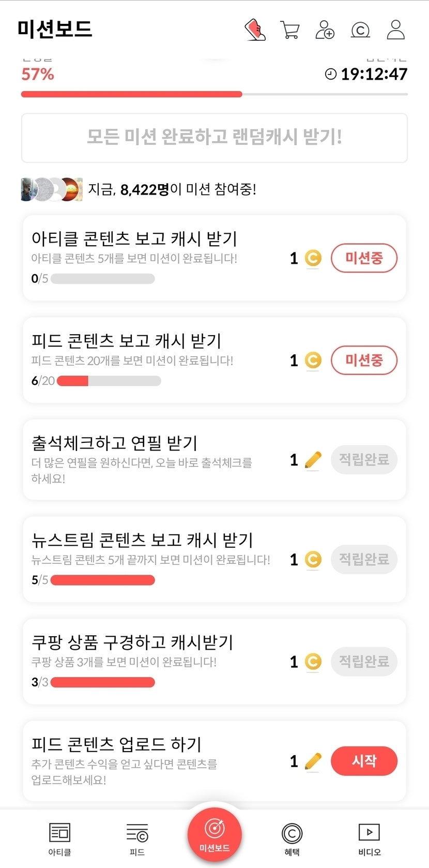The image size is (429, 868).
Task: Tap the invite friend icon
Action: [x=325, y=30]
